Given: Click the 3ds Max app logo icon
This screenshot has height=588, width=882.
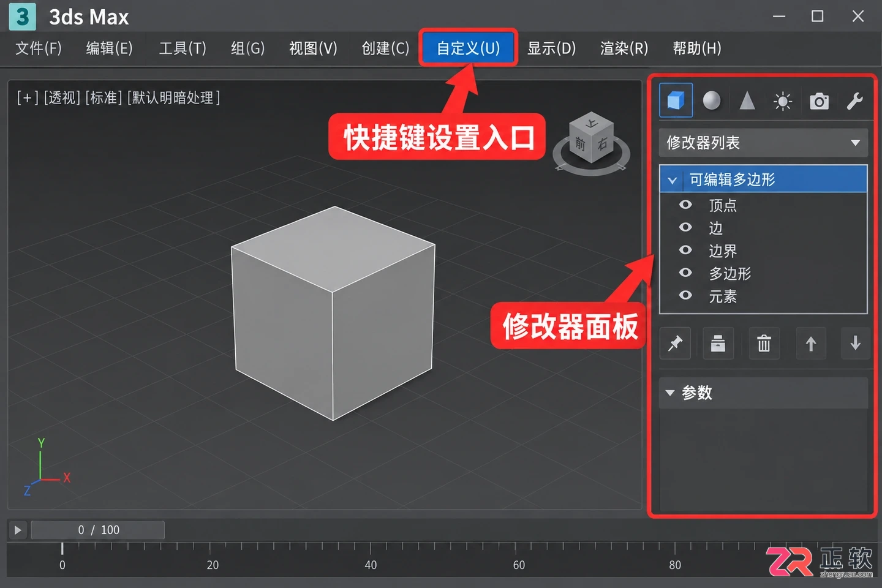Looking at the screenshot, I should point(23,17).
